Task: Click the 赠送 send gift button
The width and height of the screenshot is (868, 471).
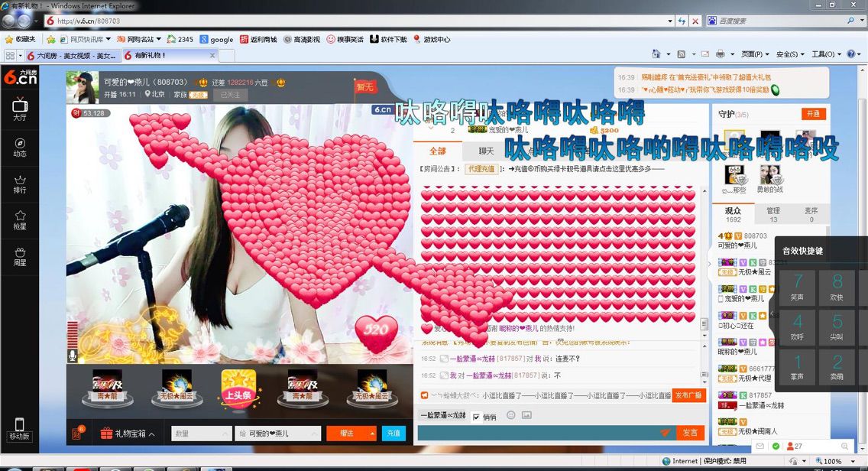Action: pos(347,434)
